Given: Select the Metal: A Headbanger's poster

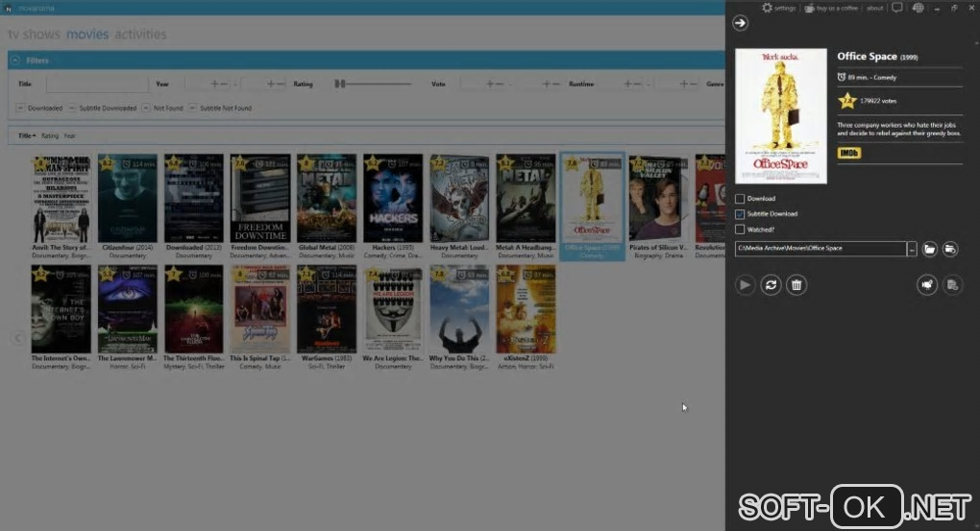Looking at the screenshot, I should coord(526,199).
